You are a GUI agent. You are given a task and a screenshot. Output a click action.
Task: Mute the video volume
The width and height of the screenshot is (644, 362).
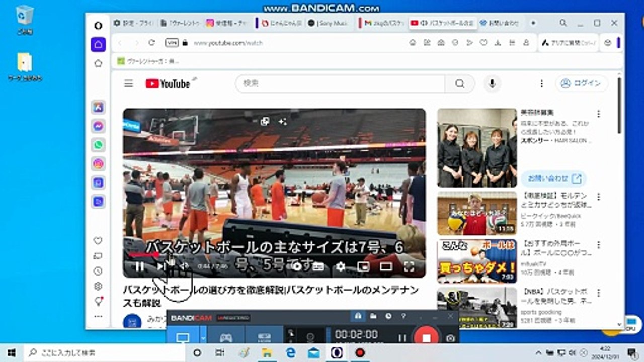click(183, 266)
